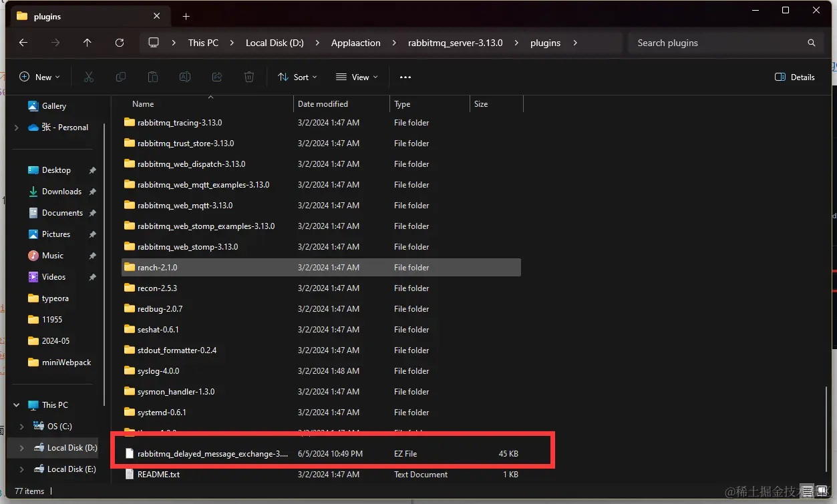Open Desktop in quick access
The width and height of the screenshot is (837, 504).
click(56, 170)
